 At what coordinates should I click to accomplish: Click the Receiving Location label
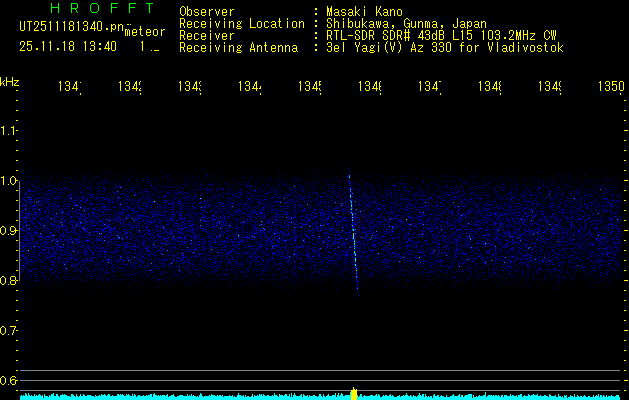[241, 23]
